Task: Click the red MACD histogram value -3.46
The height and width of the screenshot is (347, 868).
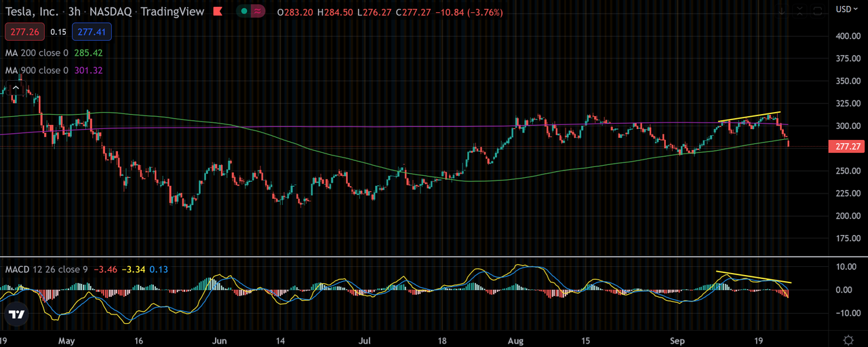Action: click(105, 270)
